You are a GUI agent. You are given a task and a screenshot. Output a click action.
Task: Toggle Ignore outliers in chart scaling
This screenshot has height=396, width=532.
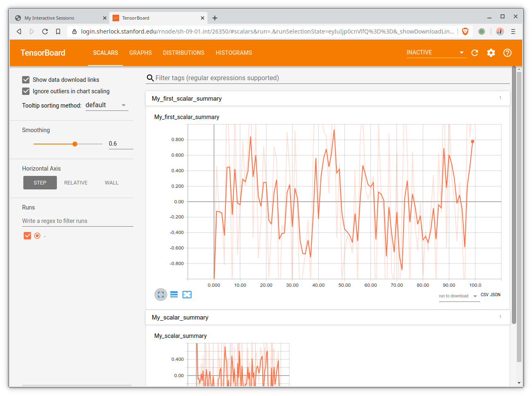(x=26, y=91)
